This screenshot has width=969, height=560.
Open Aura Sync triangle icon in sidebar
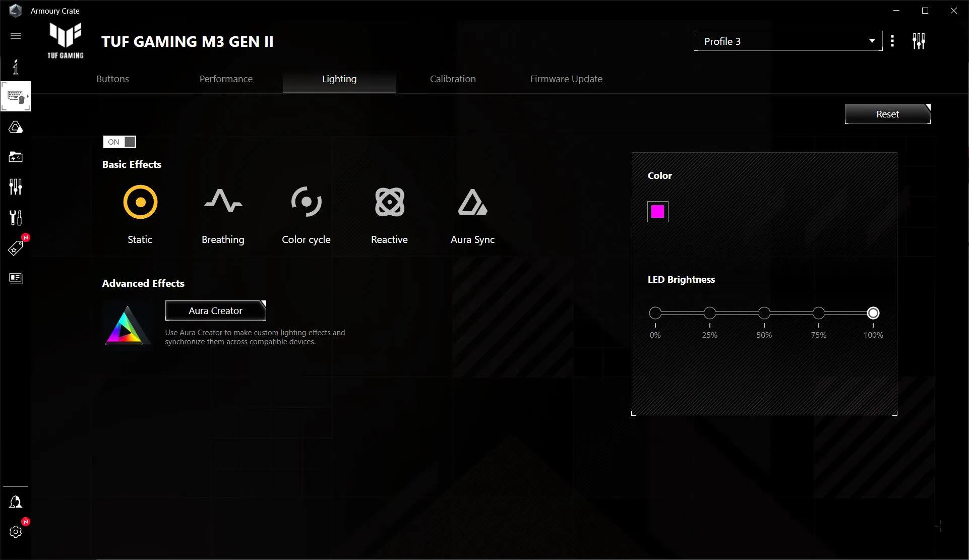(16, 127)
